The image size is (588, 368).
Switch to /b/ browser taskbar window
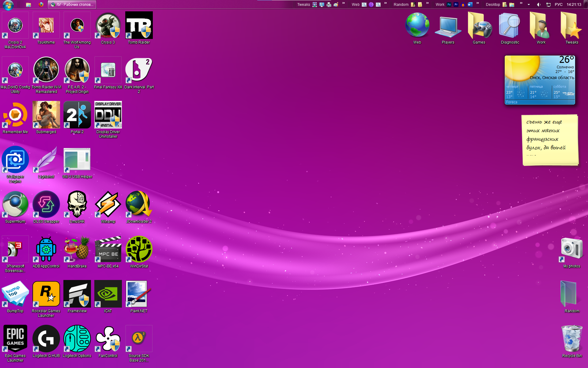[72, 5]
